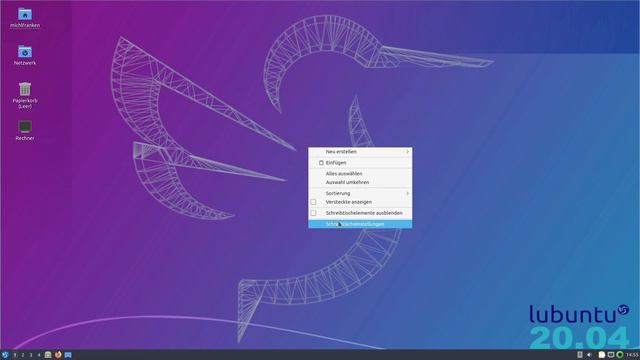Switch to workspace 1 in the pager
Screen dimensions: 640x360
coord(15,355)
